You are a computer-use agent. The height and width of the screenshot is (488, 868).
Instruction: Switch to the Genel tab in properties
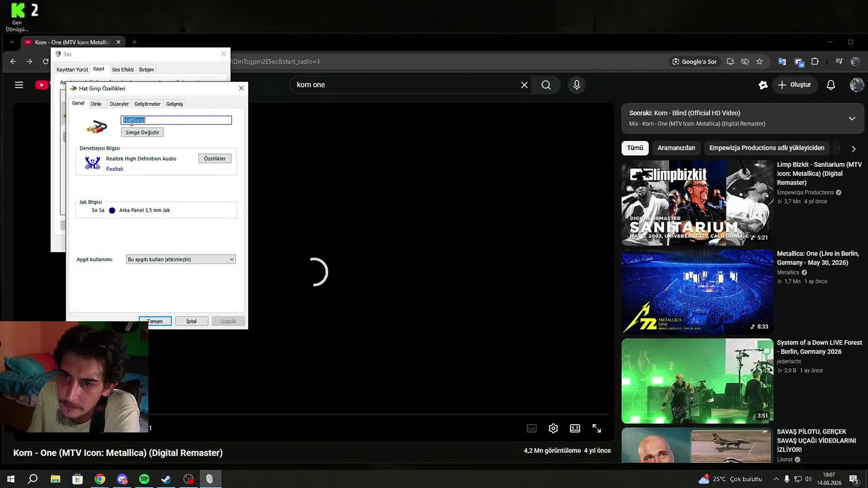click(x=78, y=104)
